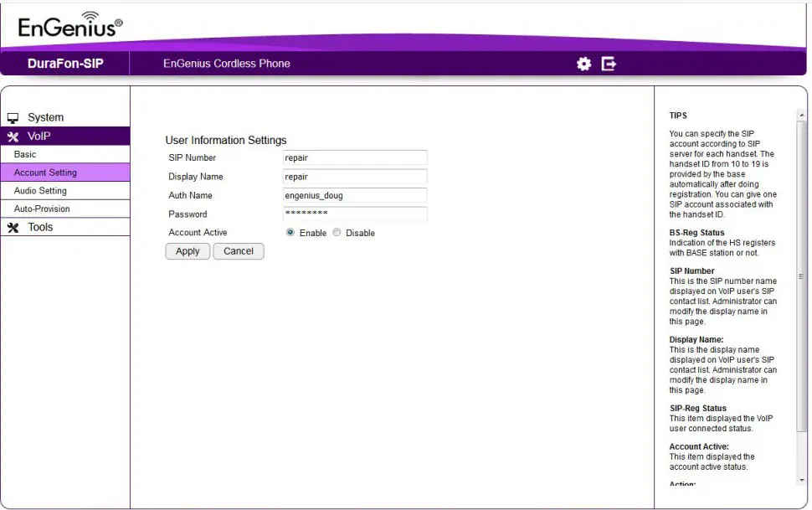Apply the user information settings
The image size is (812, 510).
pos(187,251)
